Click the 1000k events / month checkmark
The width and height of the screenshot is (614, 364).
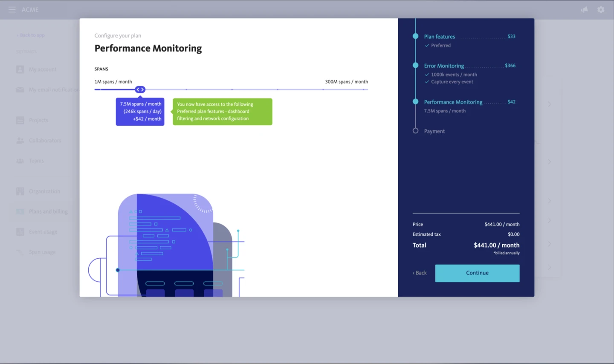[x=427, y=75]
